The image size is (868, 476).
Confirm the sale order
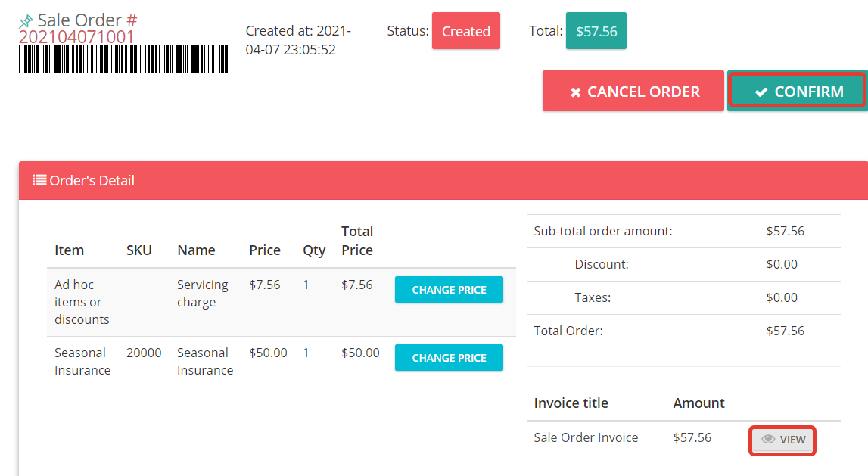[x=797, y=91]
